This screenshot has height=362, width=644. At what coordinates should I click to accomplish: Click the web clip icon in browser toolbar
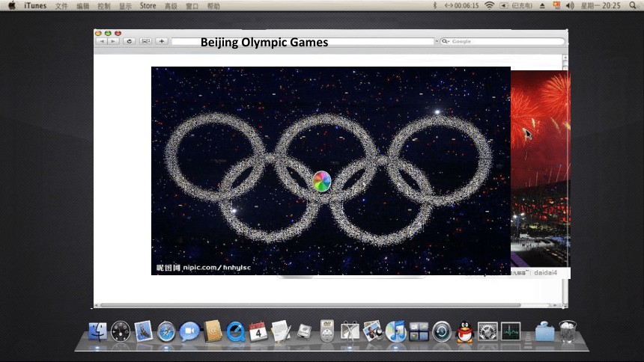[145, 41]
